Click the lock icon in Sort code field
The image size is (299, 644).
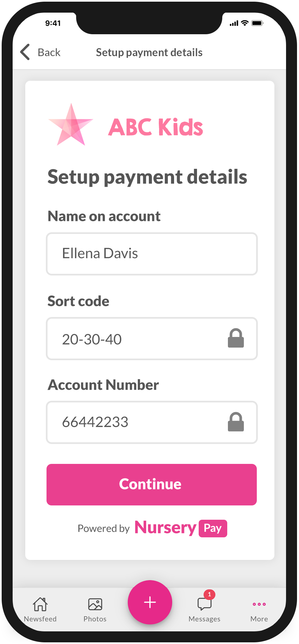click(236, 338)
